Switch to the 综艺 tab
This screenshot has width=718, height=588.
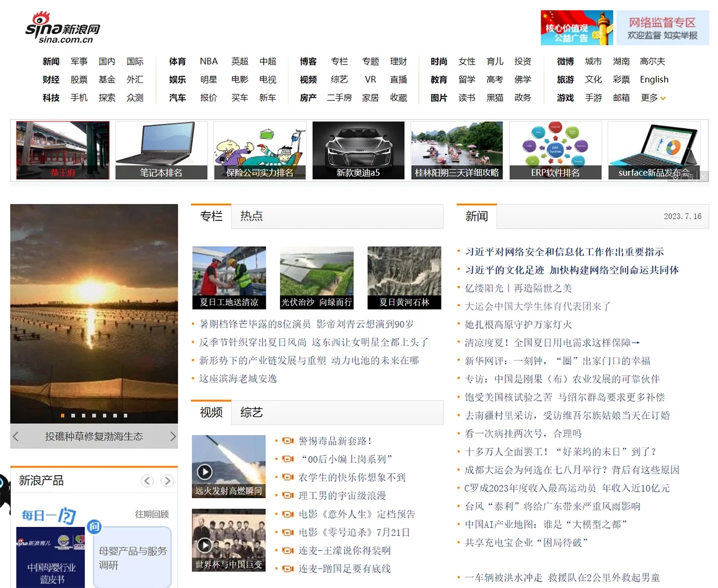pos(251,412)
